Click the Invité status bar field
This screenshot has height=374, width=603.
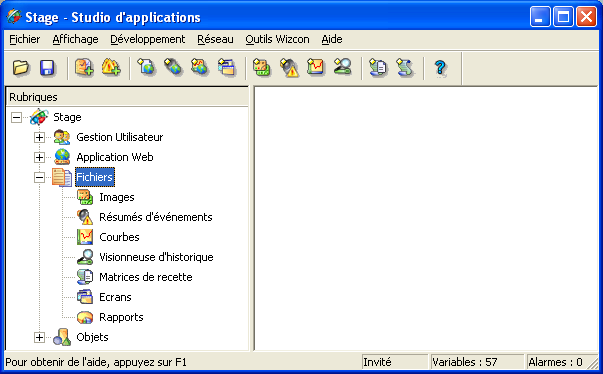(395, 362)
